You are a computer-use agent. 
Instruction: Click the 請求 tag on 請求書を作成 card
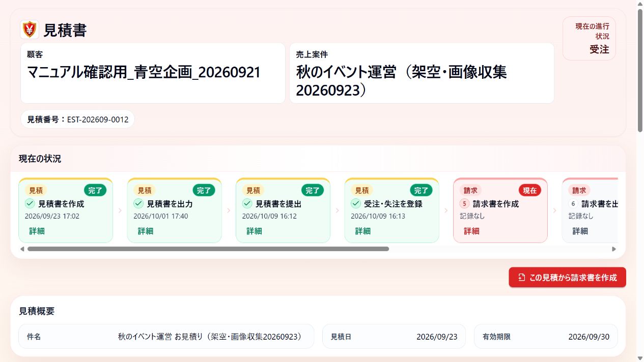click(470, 190)
